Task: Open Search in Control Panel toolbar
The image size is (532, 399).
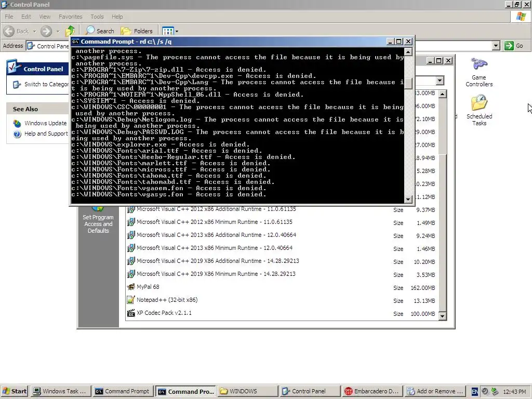Action: coord(100,31)
